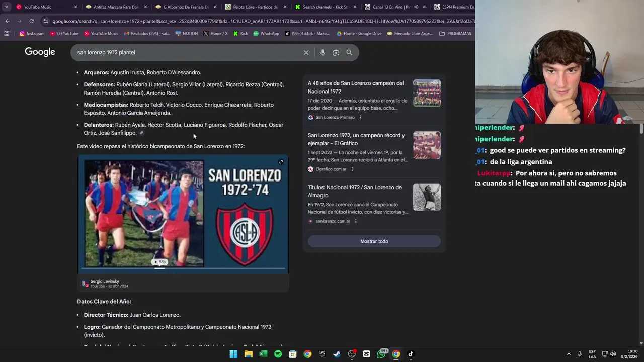
Task: Open the (3) YouTube bookmark
Action: 64,34
